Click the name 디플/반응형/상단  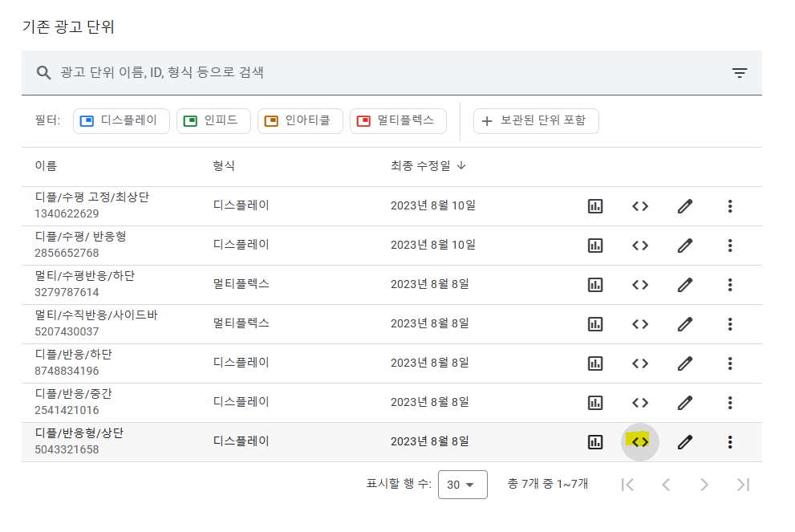(x=79, y=433)
